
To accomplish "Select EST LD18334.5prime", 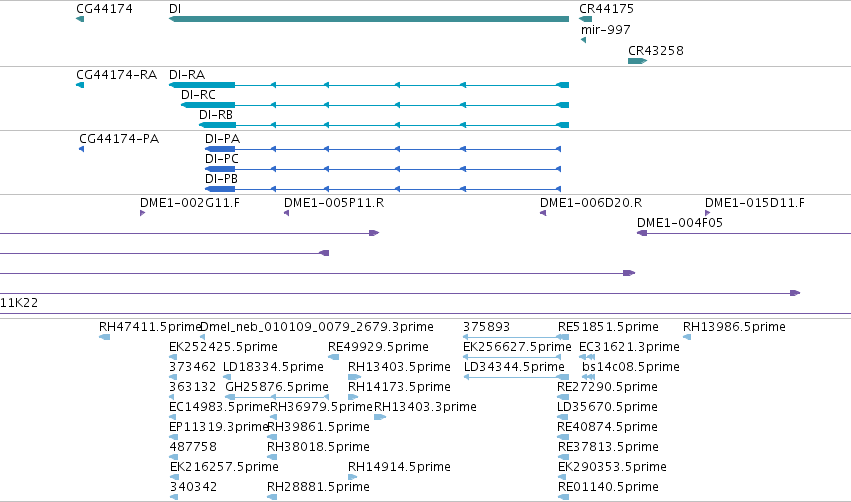I will pyautogui.click(x=274, y=367).
